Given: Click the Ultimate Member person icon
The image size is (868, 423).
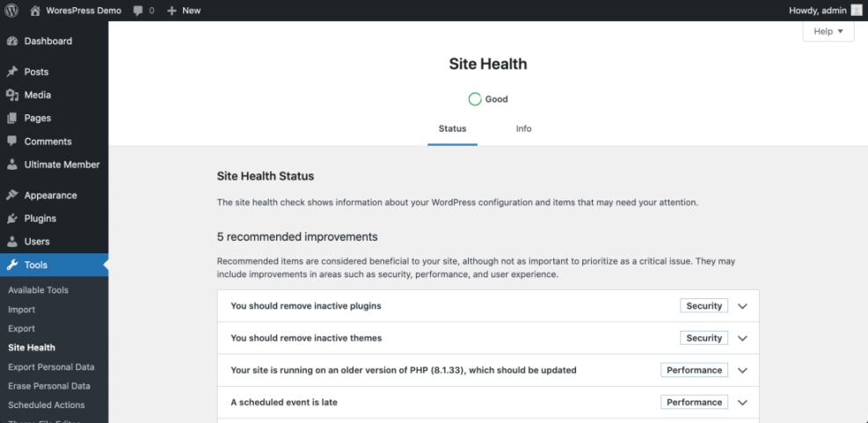Looking at the screenshot, I should [x=12, y=164].
